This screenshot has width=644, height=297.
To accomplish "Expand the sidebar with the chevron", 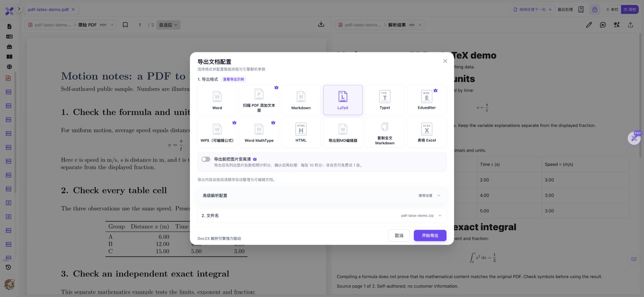I will [x=19, y=9].
